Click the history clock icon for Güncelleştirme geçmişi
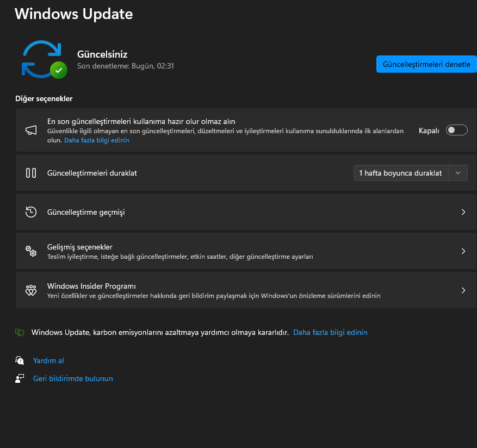The height and width of the screenshot is (448, 477). (31, 212)
